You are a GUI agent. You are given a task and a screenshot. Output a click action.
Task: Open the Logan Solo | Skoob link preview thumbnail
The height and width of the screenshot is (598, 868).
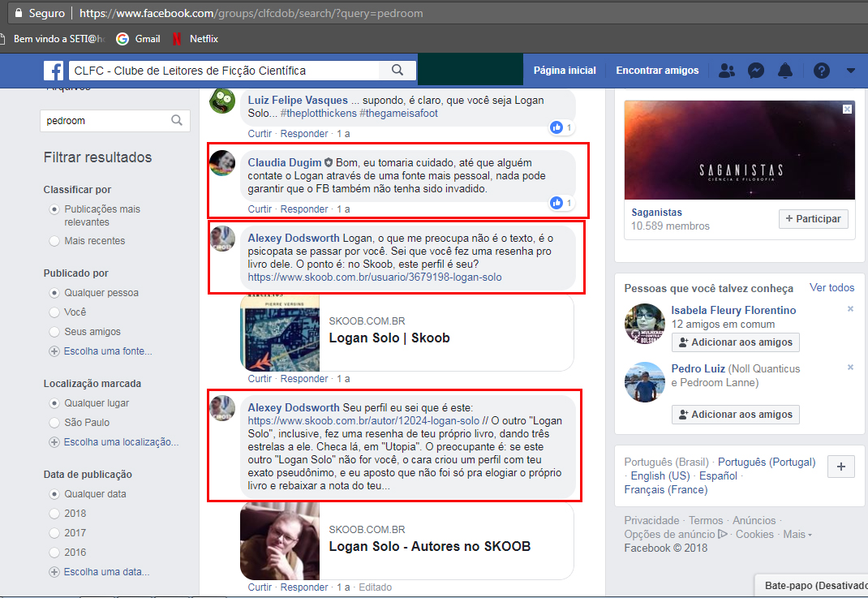click(x=280, y=332)
